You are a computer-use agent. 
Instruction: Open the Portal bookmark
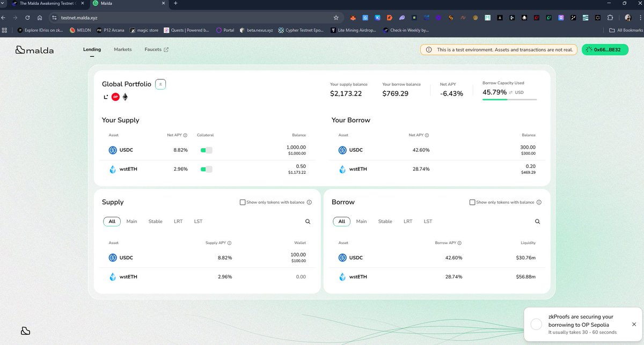(226, 30)
